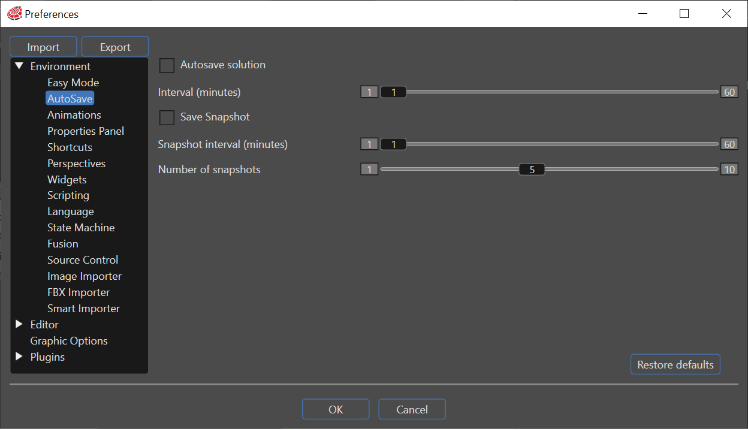Image resolution: width=748 pixels, height=430 pixels.
Task: Expand the Editor tree section
Action: 19,324
